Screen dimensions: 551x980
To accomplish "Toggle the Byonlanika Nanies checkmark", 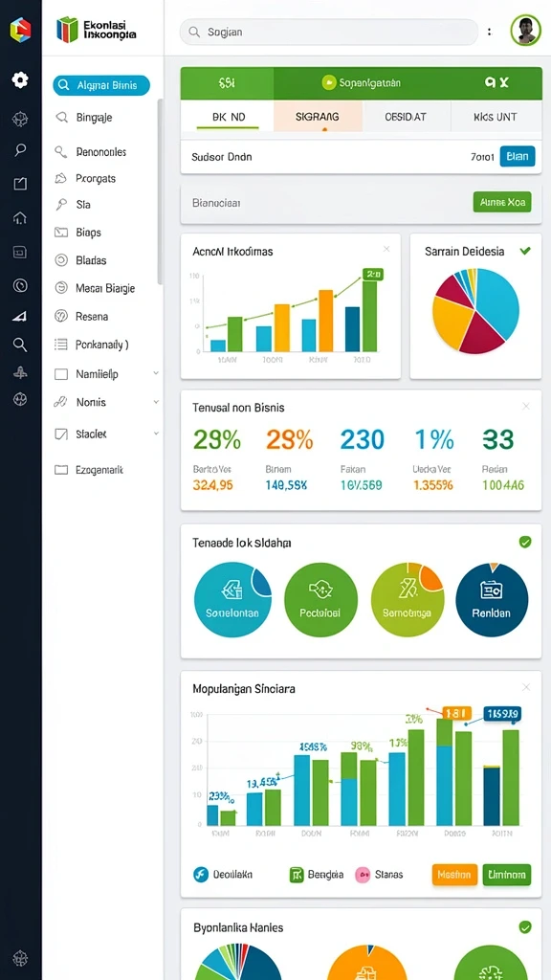I will (525, 926).
